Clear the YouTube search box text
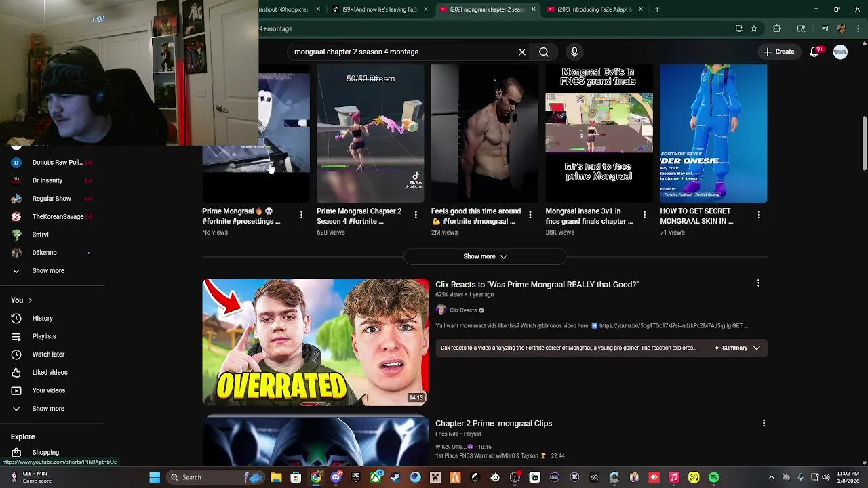The height and width of the screenshot is (488, 868). (x=522, y=52)
